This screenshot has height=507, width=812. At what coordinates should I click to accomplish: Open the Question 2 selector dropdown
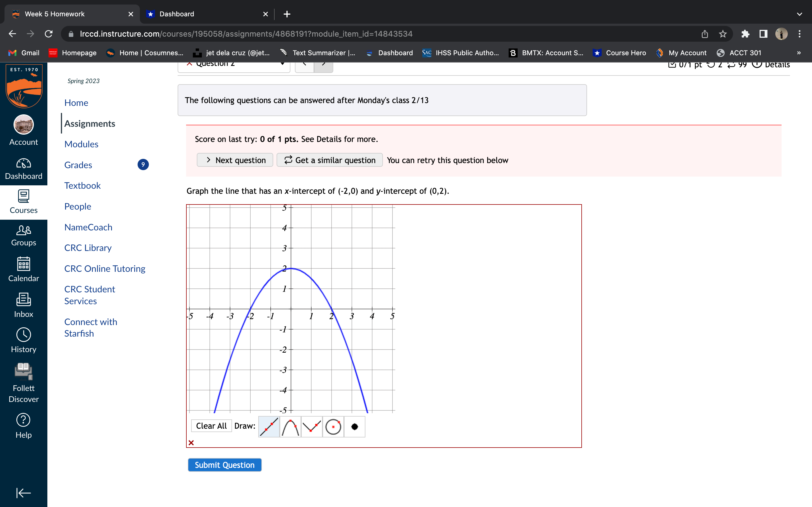(x=234, y=65)
